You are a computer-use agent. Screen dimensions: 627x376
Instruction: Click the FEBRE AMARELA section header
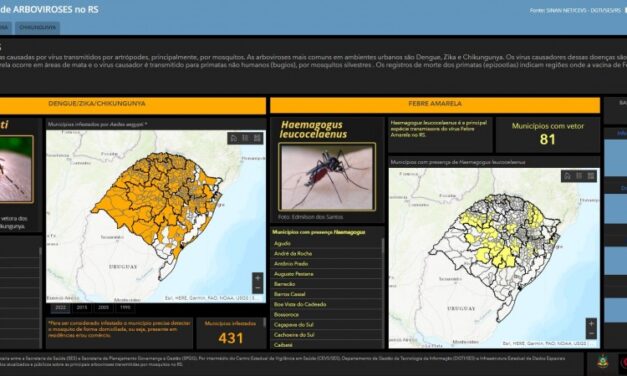click(x=435, y=105)
